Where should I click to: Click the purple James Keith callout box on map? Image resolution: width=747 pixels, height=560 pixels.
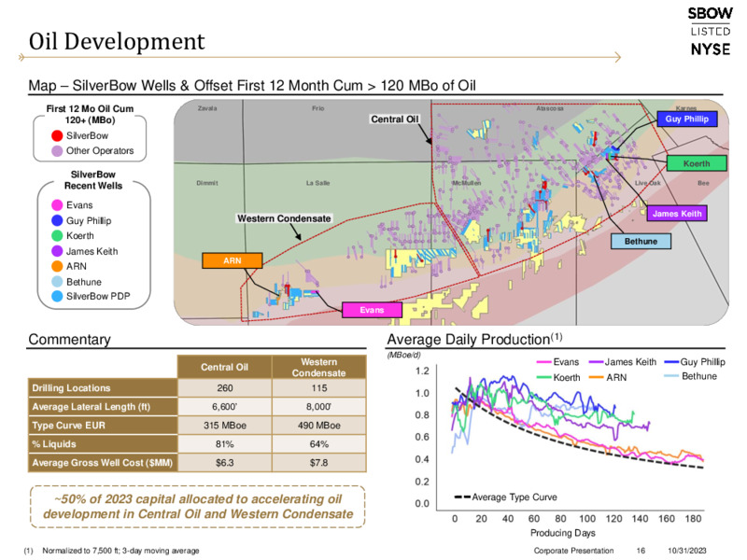point(676,214)
